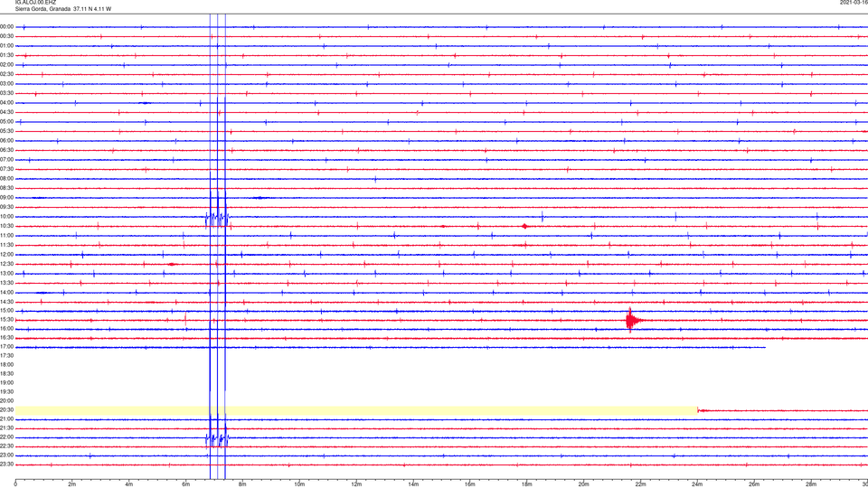Click the 07:30 row label
Image resolution: width=868 pixels, height=488 pixels.
tap(6, 169)
